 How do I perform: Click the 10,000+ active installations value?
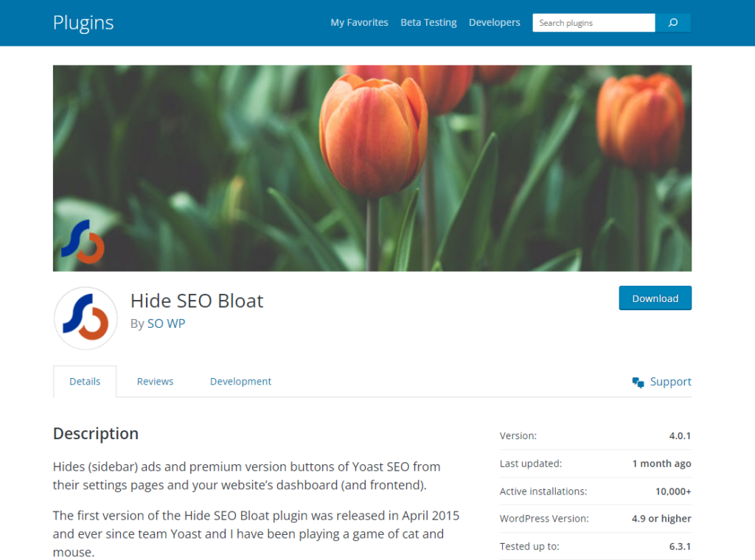673,491
